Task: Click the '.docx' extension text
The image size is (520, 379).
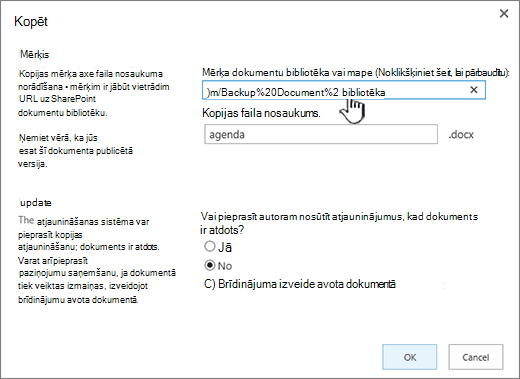Action: [x=461, y=135]
